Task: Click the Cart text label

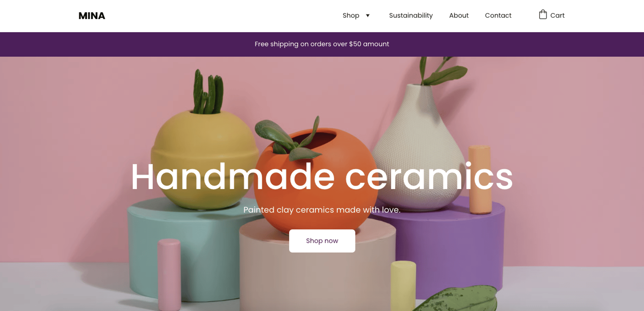Action: tap(557, 15)
